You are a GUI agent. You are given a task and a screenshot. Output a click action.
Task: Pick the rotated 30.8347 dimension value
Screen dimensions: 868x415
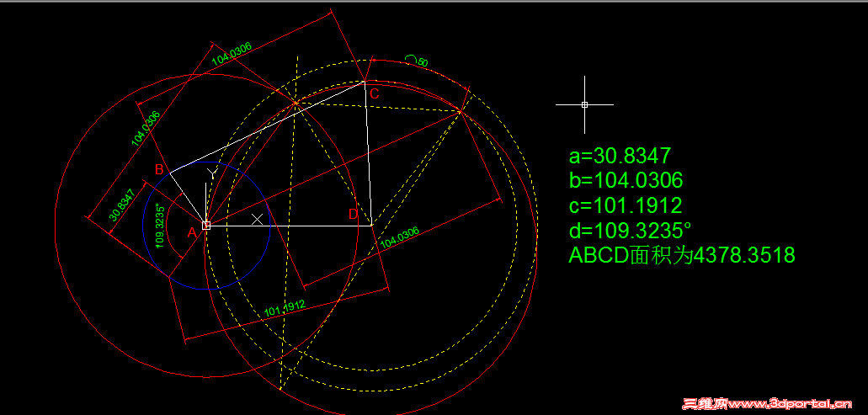123,205
